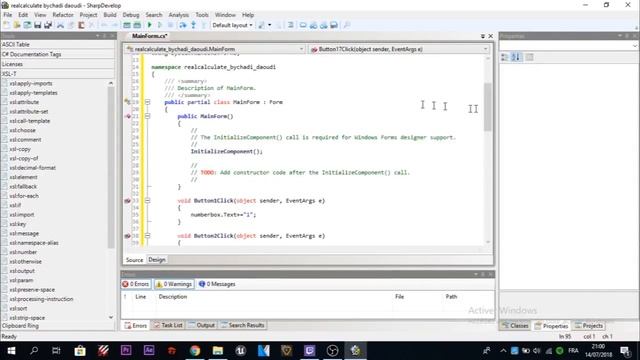Show hidden system tray icons
640x360 pixels.
pos(503,351)
